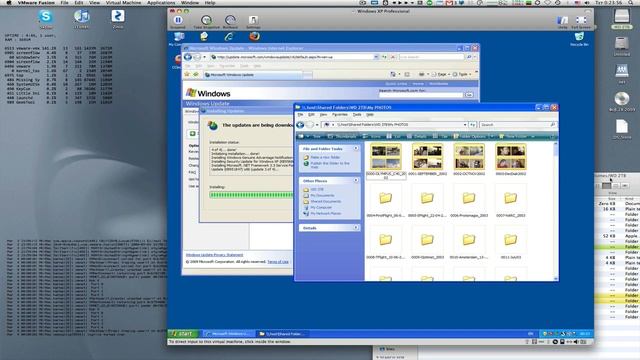This screenshot has height=360, width=640.
Task: Collapse the Other Places panel
Action: point(356,180)
